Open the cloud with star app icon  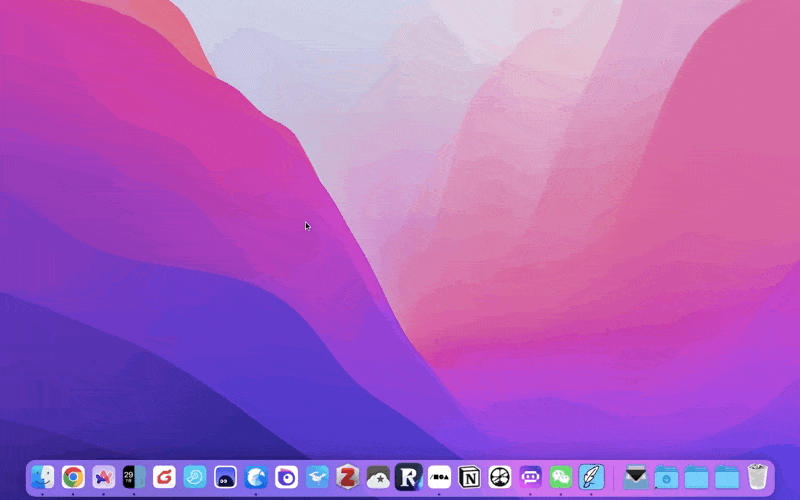378,478
